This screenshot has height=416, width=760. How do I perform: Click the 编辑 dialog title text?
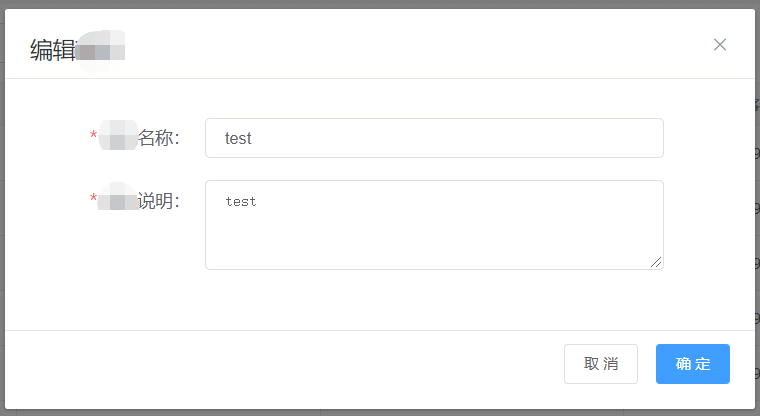pos(53,50)
